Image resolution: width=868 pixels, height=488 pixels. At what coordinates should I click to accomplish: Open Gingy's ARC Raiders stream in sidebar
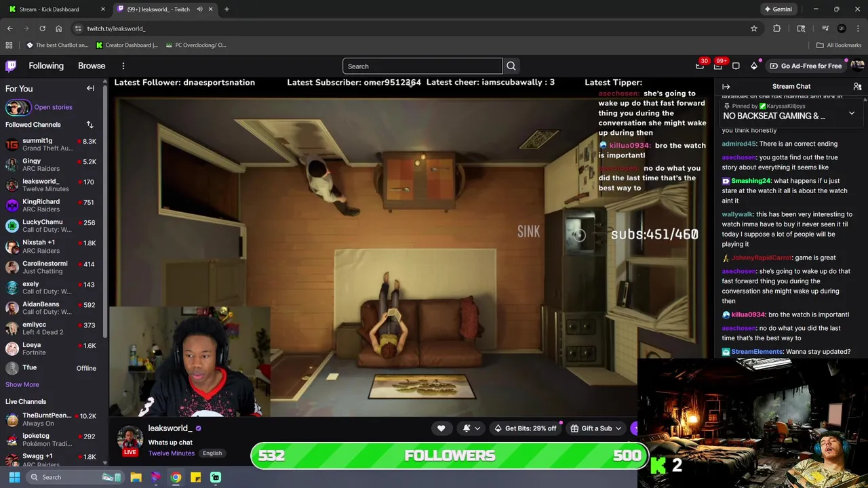click(51, 165)
